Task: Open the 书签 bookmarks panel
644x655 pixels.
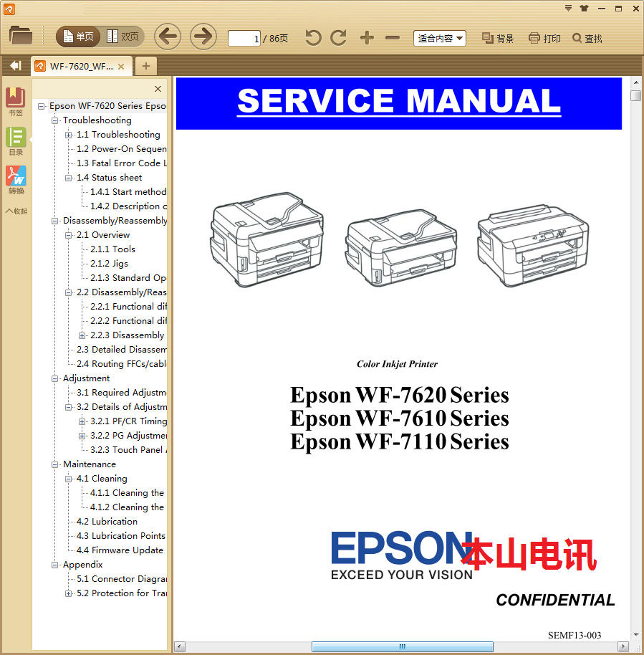Action: pyautogui.click(x=16, y=102)
